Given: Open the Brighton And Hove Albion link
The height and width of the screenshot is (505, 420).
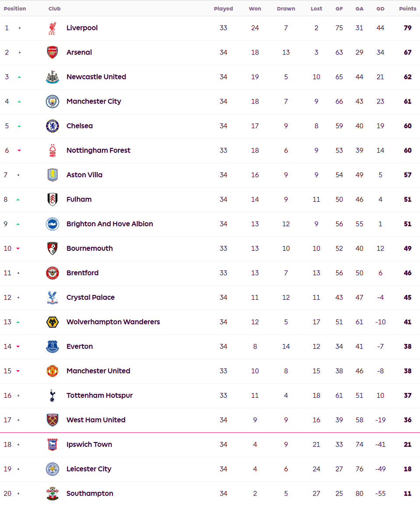Looking at the screenshot, I should pyautogui.click(x=109, y=224).
